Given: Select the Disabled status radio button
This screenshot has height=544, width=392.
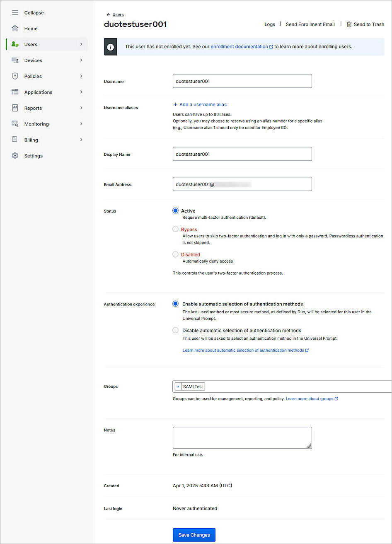Looking at the screenshot, I should point(176,254).
